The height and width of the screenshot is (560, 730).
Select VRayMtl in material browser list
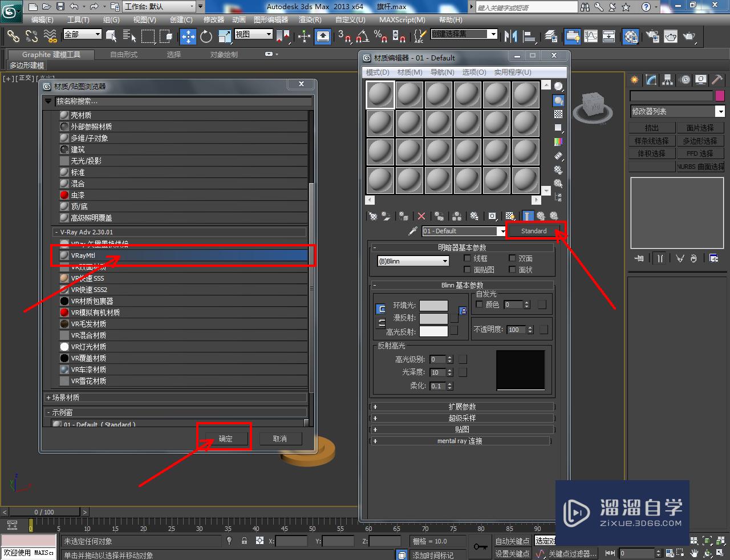184,255
